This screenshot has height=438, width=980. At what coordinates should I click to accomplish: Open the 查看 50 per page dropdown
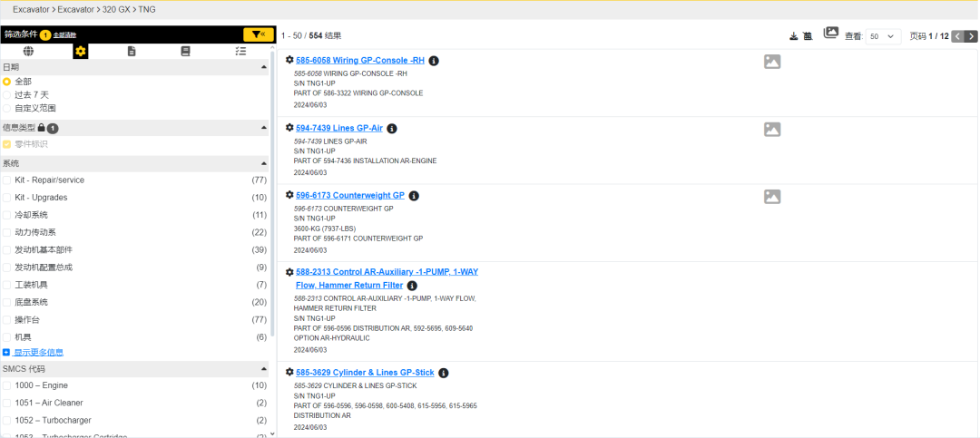click(x=883, y=36)
